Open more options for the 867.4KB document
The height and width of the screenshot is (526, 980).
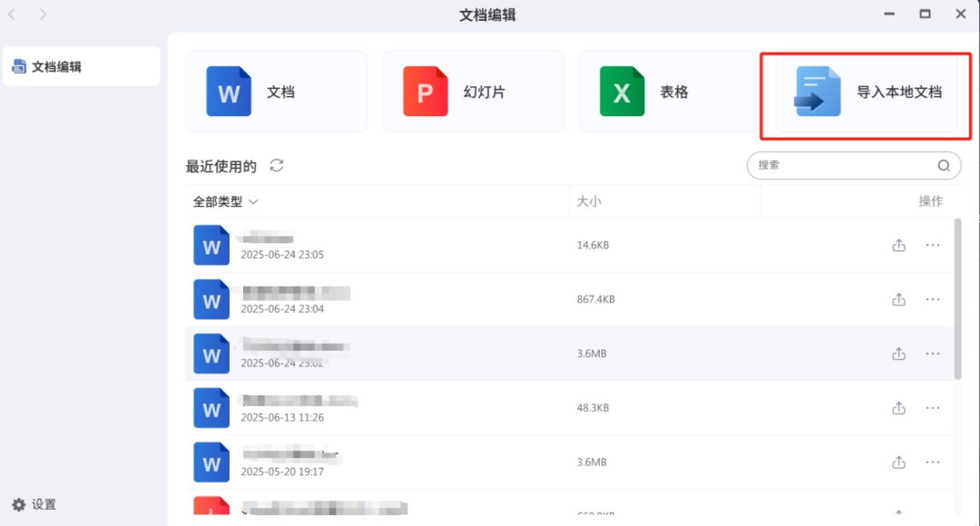933,299
